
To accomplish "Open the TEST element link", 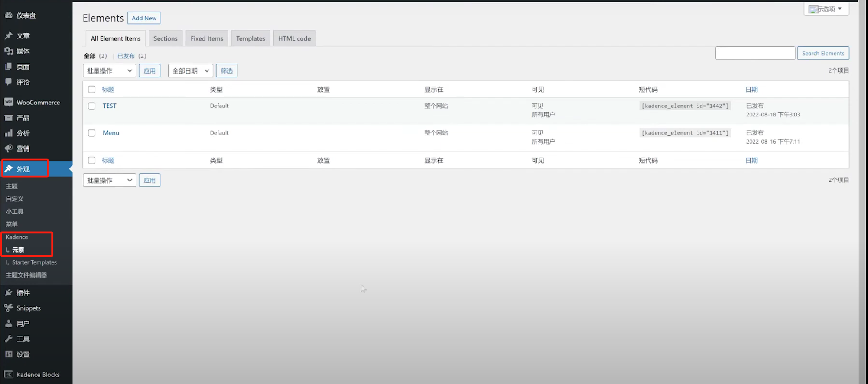I will (110, 106).
